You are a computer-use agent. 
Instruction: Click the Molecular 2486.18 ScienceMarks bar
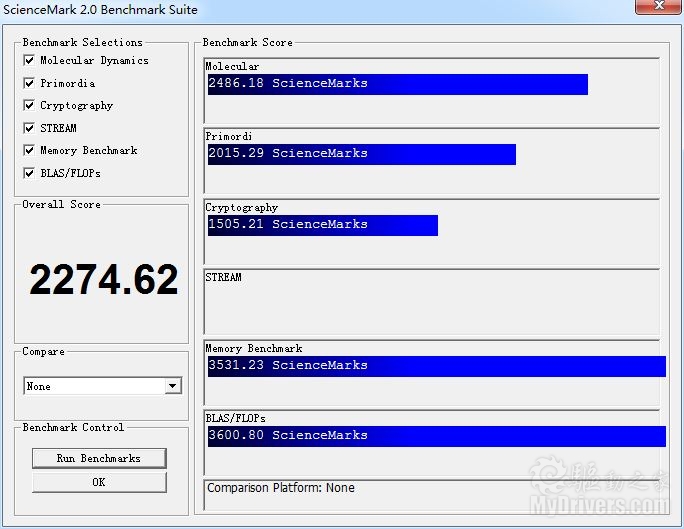398,84
